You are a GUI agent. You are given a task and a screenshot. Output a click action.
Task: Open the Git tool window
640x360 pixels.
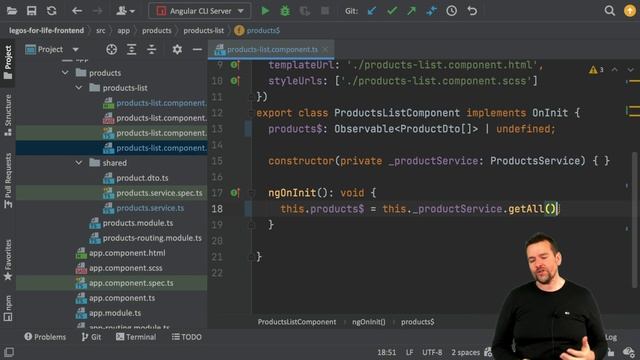click(91, 337)
